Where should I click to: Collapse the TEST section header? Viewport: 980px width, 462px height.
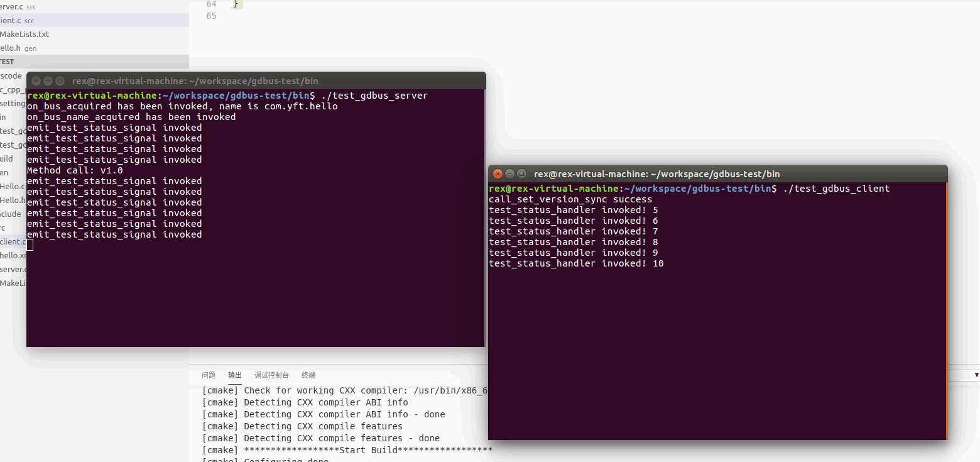(x=6, y=61)
